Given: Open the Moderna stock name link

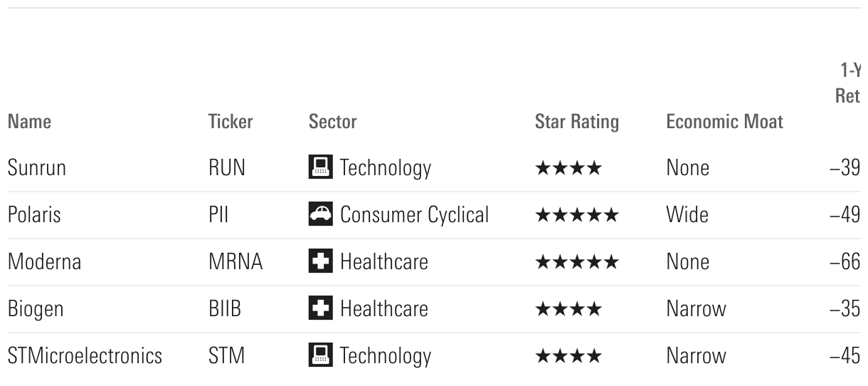Looking at the screenshot, I should click(44, 262).
